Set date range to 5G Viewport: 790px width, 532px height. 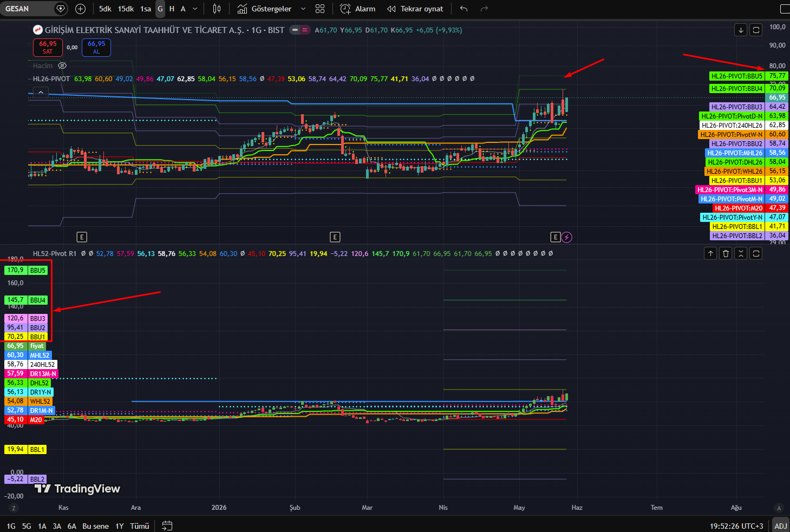click(x=27, y=526)
